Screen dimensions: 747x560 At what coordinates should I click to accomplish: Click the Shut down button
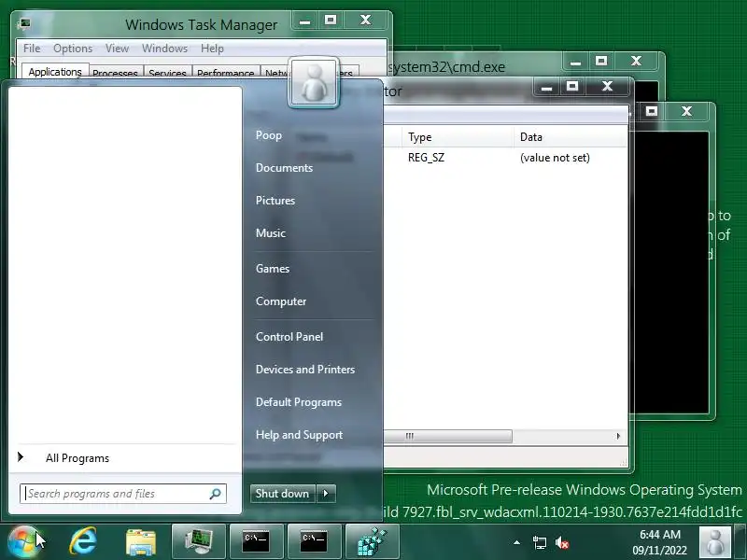click(x=282, y=494)
